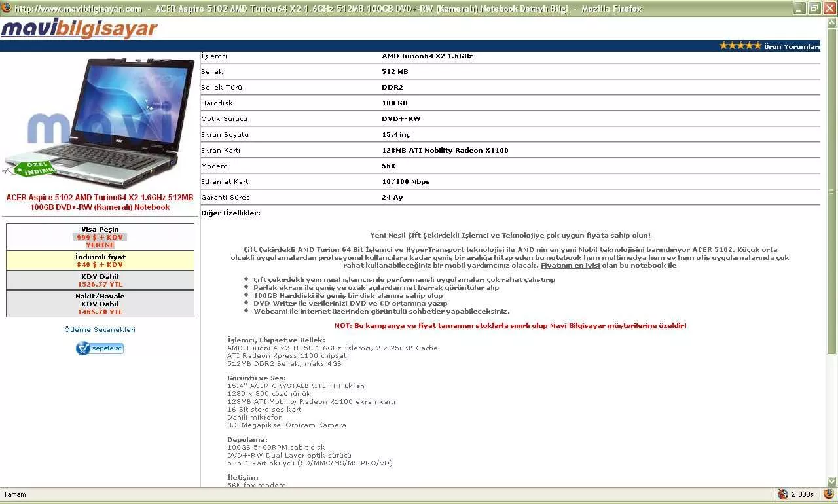This screenshot has width=838, height=504.
Task: Click '0.3 Megapiksel Orbicam Kamera' line
Action: (x=286, y=425)
